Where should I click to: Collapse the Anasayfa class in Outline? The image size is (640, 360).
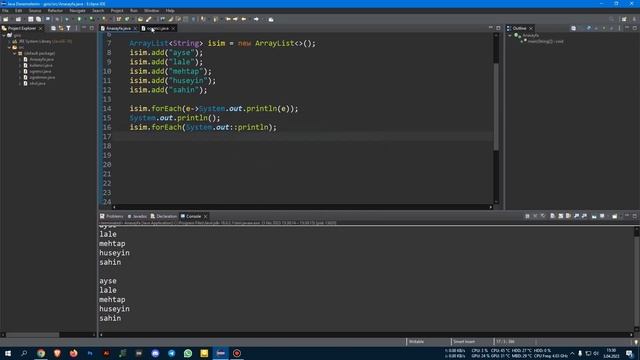[x=510, y=36]
